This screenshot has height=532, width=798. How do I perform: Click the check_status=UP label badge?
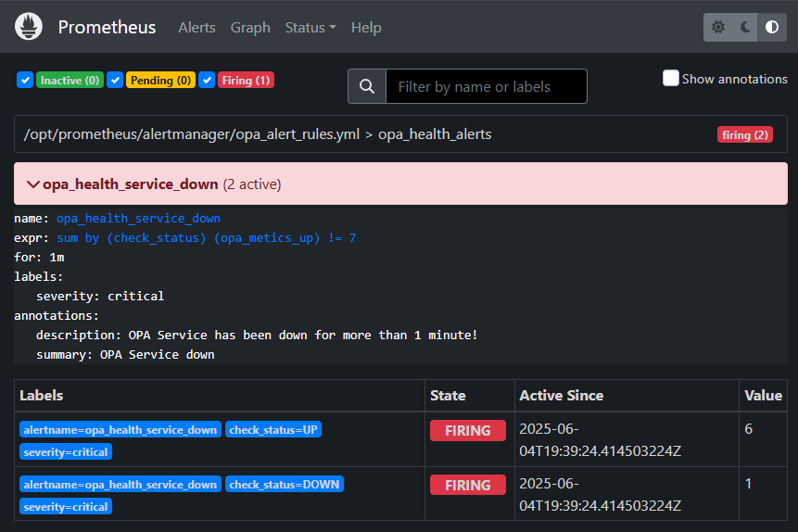(273, 430)
